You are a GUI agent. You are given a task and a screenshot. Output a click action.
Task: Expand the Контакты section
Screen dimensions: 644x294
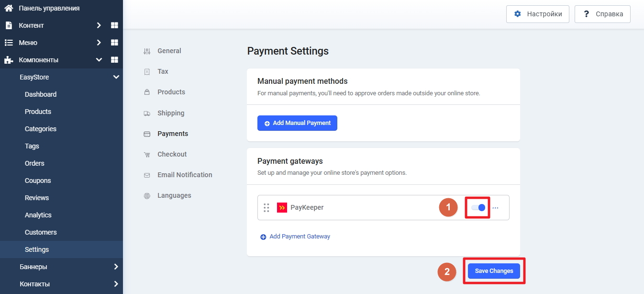[x=116, y=284]
